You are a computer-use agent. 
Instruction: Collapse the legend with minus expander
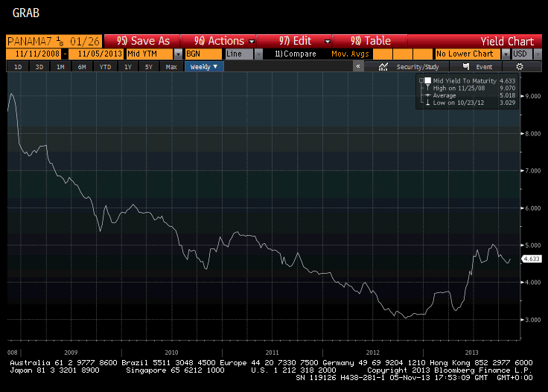coord(421,80)
